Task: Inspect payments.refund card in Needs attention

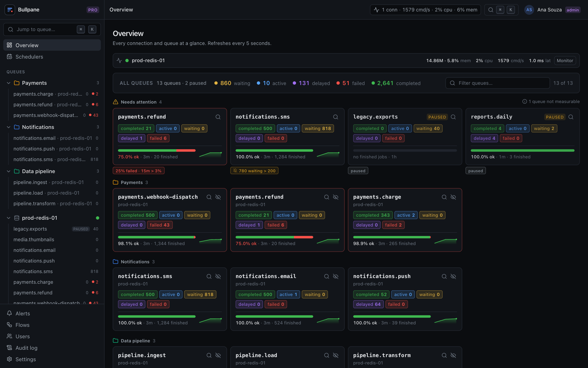Action: pyautogui.click(x=218, y=117)
